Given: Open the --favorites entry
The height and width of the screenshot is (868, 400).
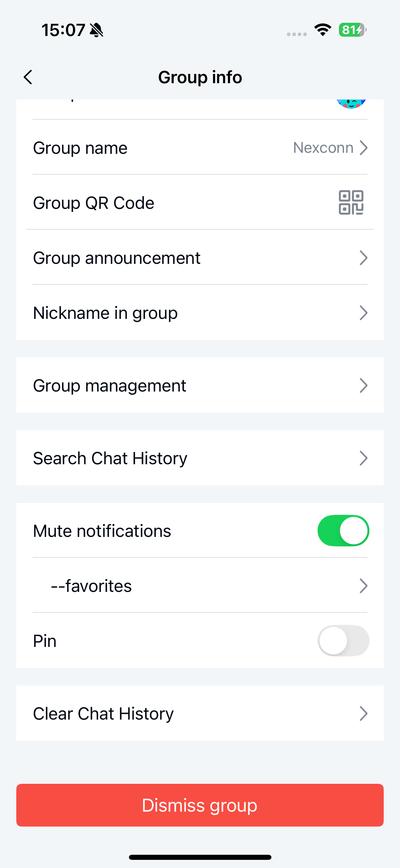Looking at the screenshot, I should pyautogui.click(x=200, y=585).
